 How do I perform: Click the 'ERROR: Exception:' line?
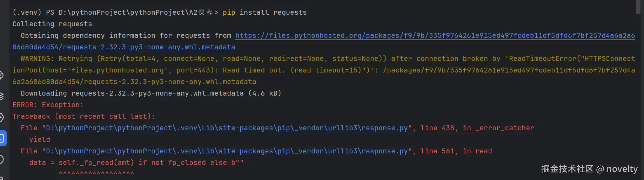[48, 105]
